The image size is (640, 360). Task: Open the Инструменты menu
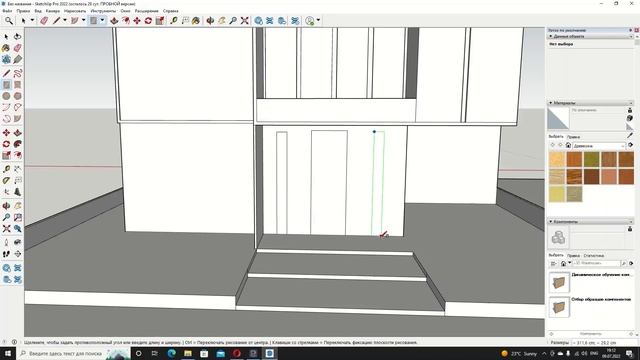[x=104, y=11]
